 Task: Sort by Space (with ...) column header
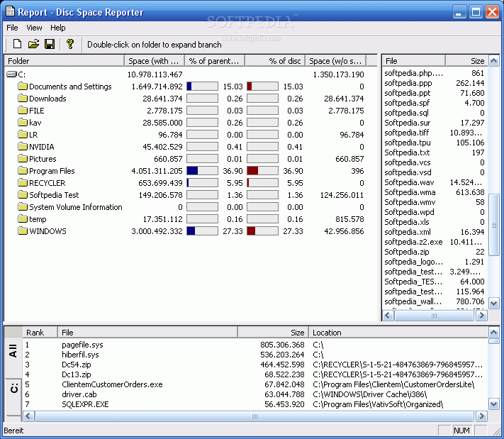pyautogui.click(x=155, y=61)
